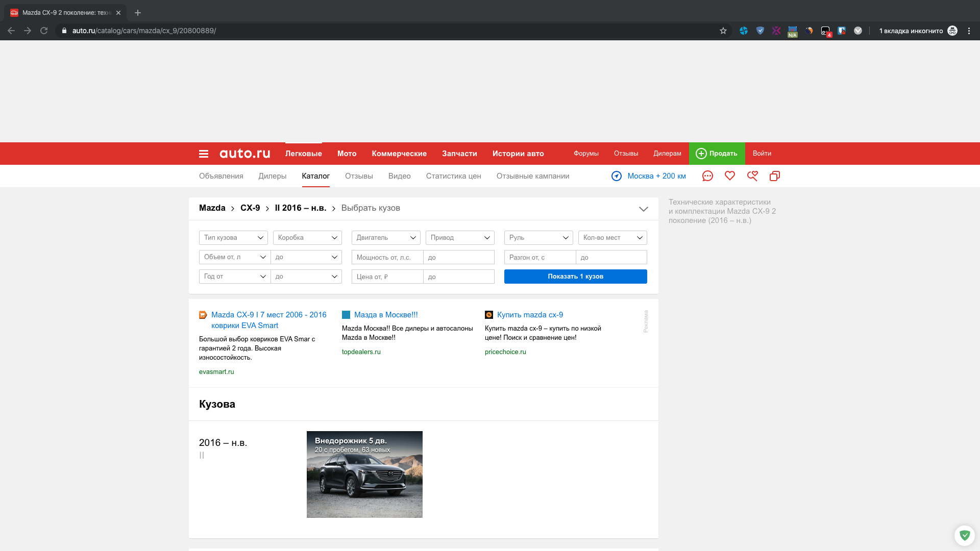Open the Мото section in the navigation

point(347,154)
